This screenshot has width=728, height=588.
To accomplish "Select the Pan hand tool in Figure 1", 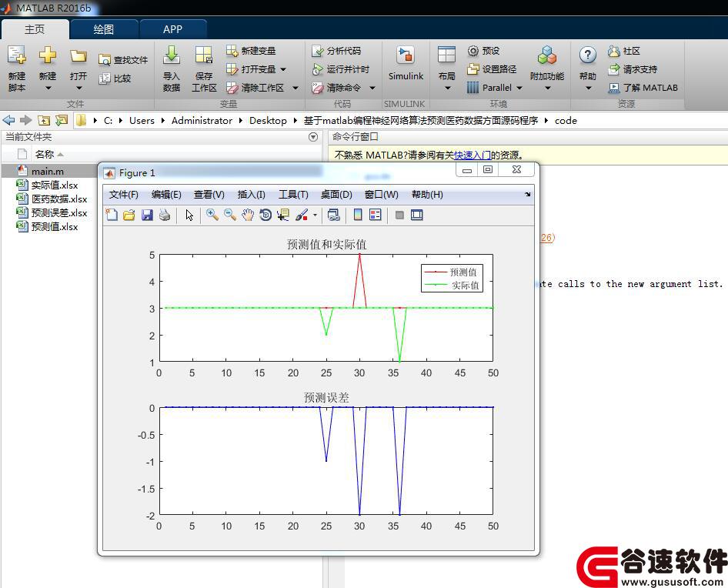I will pyautogui.click(x=248, y=215).
